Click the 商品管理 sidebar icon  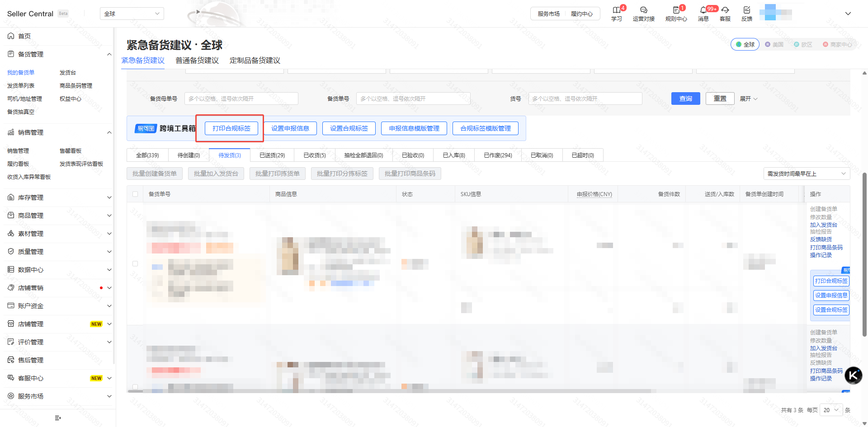coord(11,215)
